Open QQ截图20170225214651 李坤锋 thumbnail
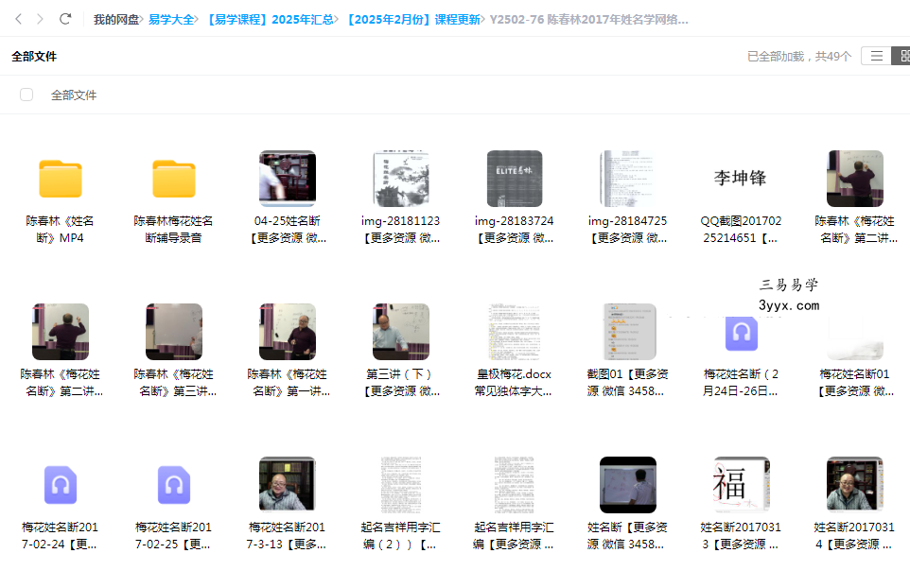 tap(741, 179)
